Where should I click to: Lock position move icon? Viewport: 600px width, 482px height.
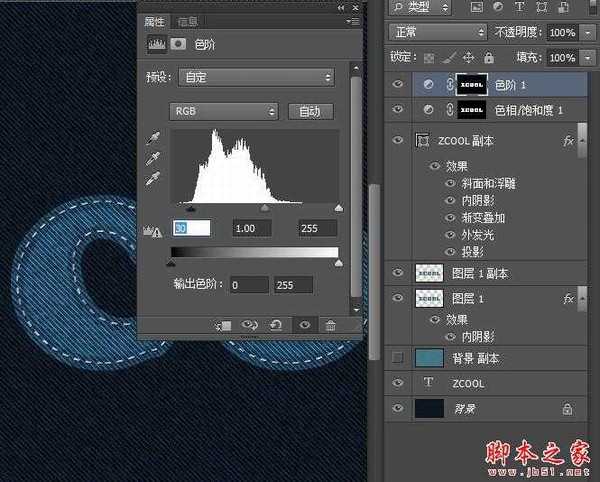click(x=469, y=58)
